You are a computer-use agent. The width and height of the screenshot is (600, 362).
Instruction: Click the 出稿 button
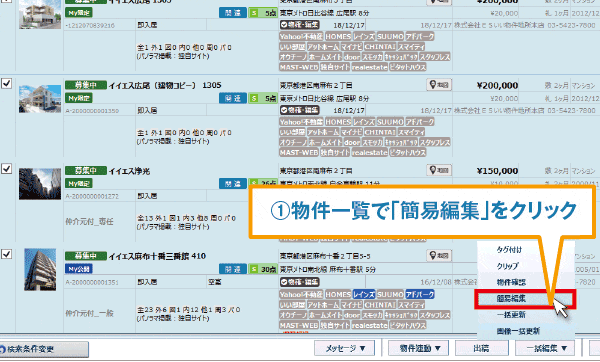(481, 348)
